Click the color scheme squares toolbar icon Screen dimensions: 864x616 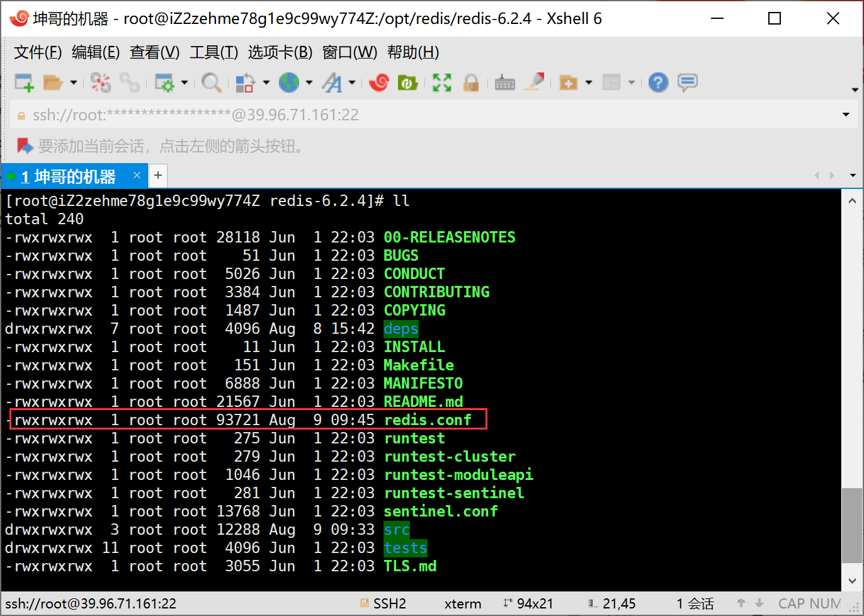244,83
